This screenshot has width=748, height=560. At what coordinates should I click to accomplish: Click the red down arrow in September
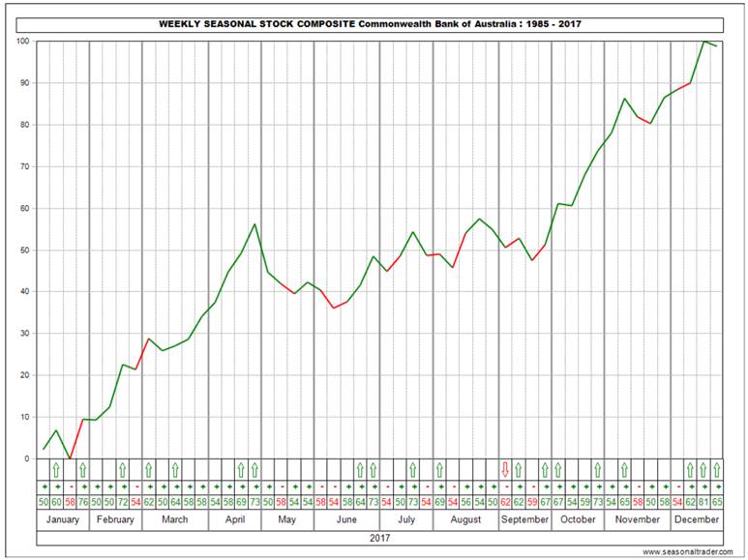[505, 470]
